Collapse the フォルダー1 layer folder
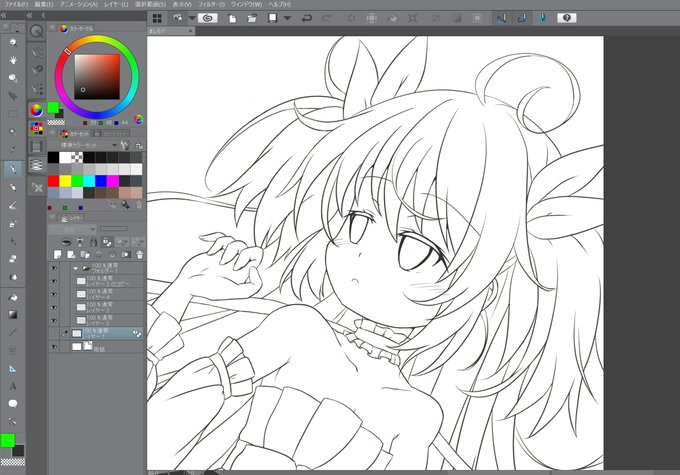 click(75, 269)
